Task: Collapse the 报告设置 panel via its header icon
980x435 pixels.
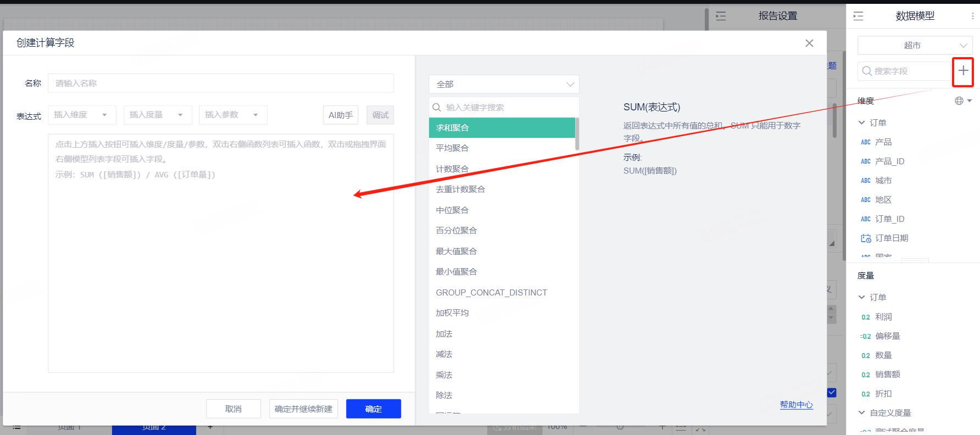Action: point(721,16)
